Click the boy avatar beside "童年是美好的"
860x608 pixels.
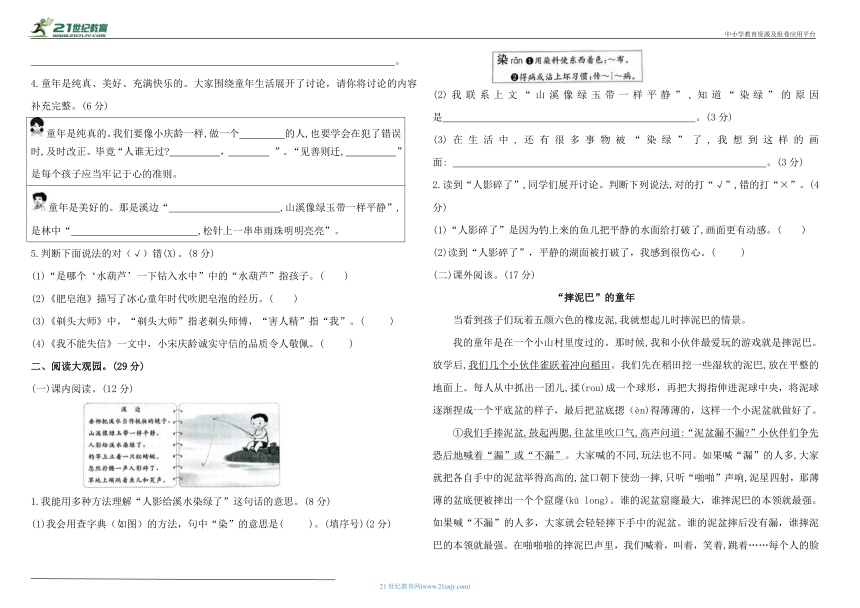(38, 201)
